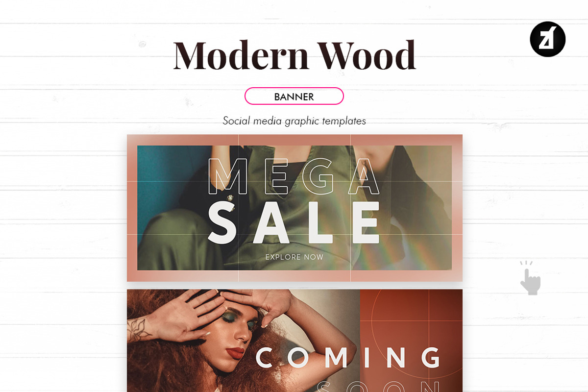The height and width of the screenshot is (392, 588).
Task: Click the flower tattoo on the wrist
Action: [138, 329]
